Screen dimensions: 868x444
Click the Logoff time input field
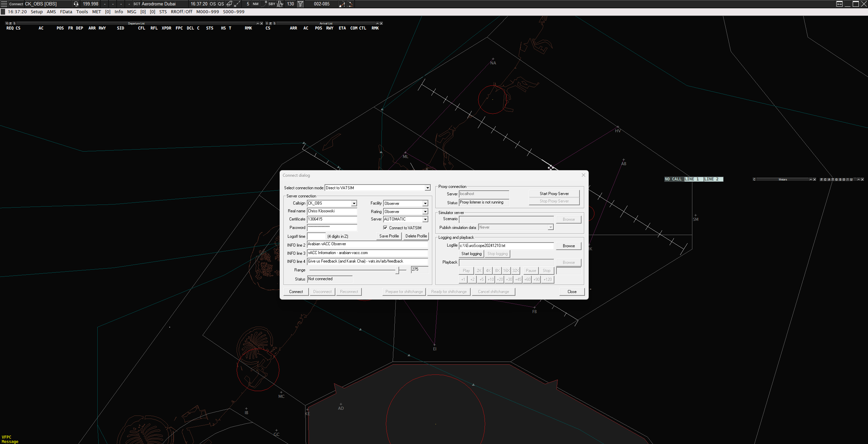pyautogui.click(x=316, y=236)
